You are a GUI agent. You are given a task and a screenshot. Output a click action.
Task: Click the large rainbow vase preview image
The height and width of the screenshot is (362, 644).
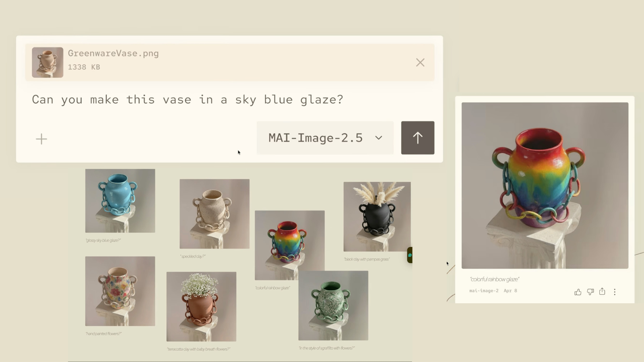click(x=545, y=185)
